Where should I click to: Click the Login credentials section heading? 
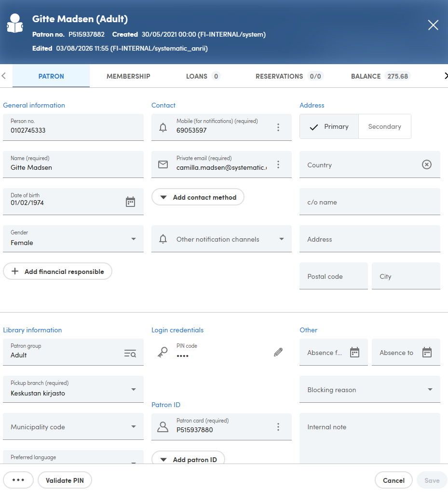(x=177, y=330)
